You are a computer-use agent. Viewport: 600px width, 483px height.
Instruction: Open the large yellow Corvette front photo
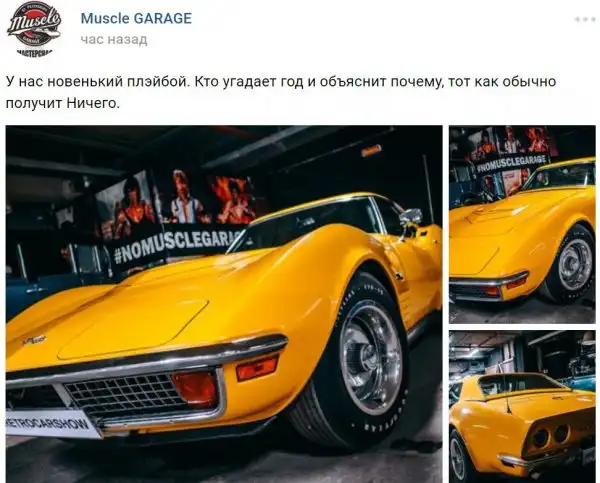224,304
